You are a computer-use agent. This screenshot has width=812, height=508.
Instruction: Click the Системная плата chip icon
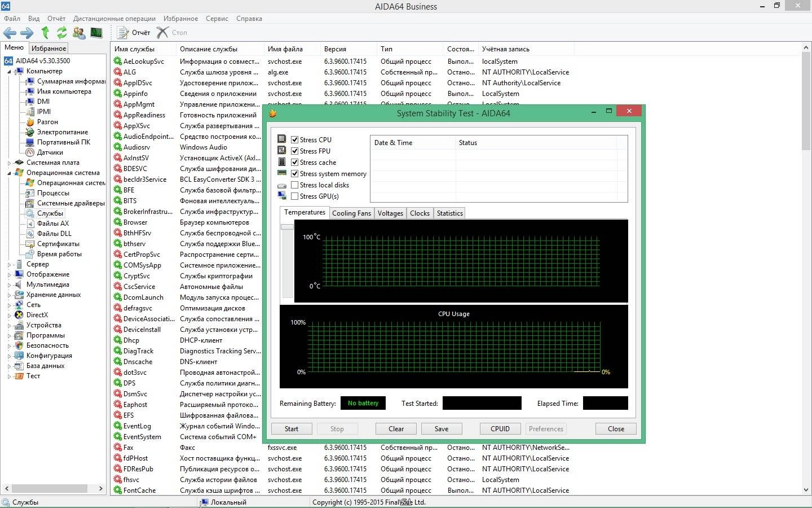click(19, 163)
